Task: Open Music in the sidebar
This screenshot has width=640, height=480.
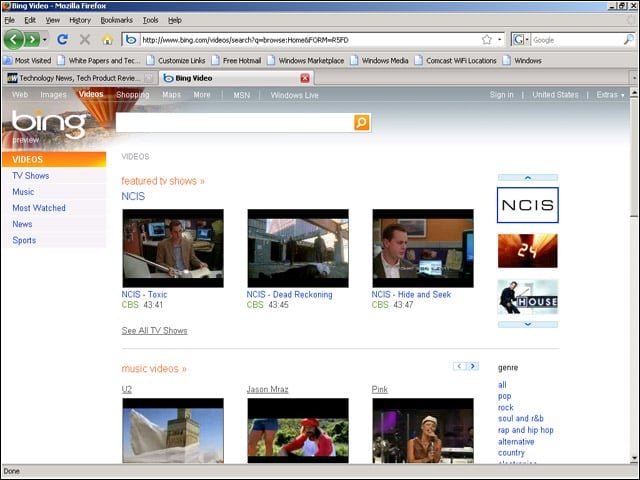Action: [23, 192]
